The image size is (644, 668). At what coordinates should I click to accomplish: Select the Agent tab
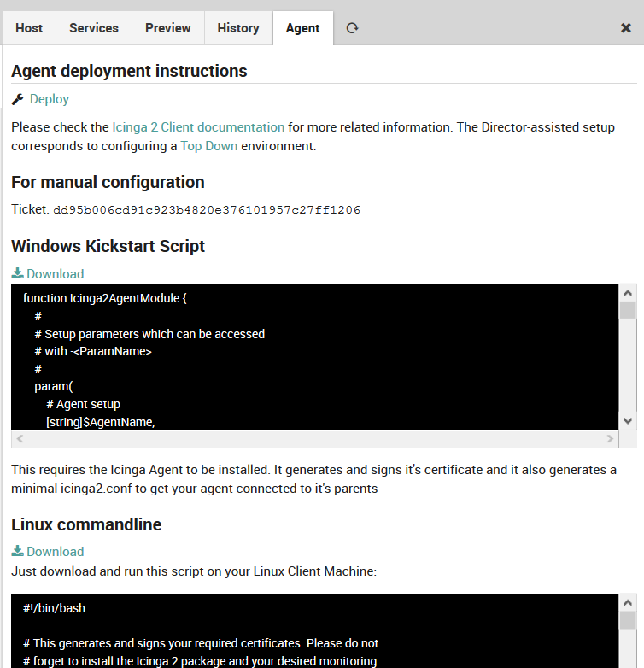click(303, 28)
